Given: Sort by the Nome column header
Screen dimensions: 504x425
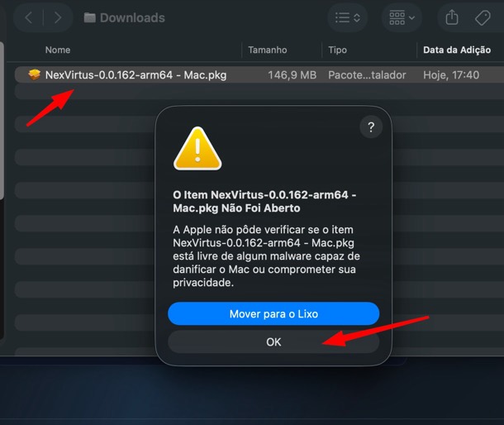Looking at the screenshot, I should click(58, 50).
